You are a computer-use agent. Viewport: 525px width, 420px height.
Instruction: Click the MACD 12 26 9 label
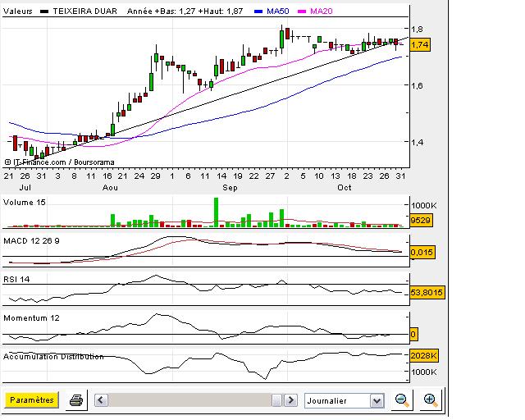click(x=31, y=241)
